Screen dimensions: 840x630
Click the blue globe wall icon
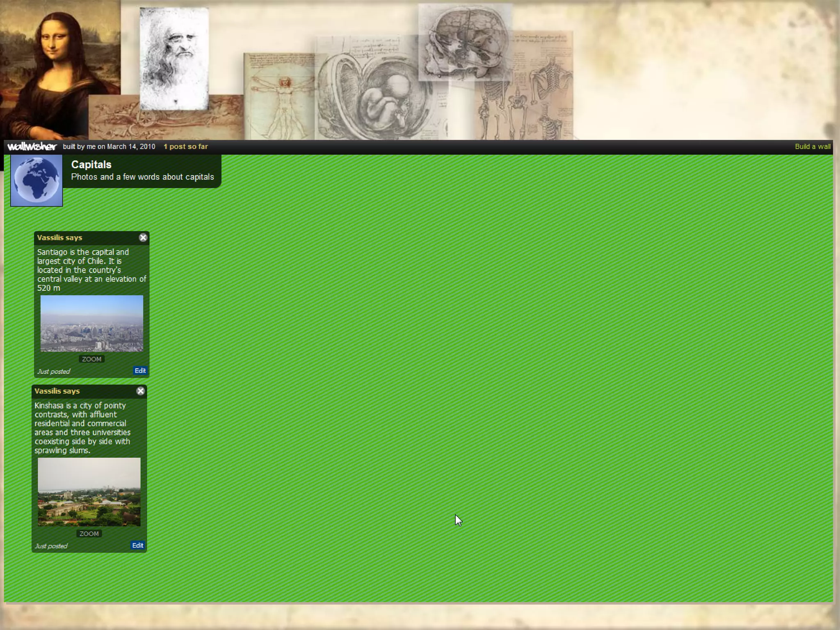[x=37, y=180]
